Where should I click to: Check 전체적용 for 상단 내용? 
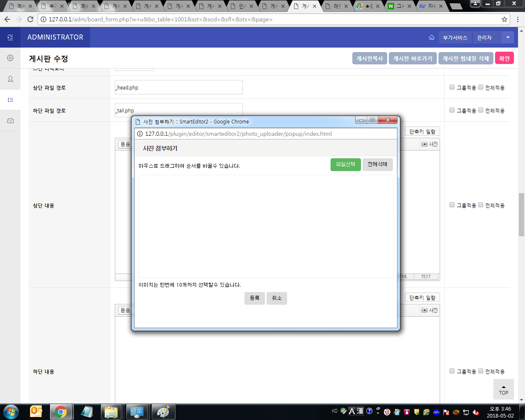[x=481, y=205]
